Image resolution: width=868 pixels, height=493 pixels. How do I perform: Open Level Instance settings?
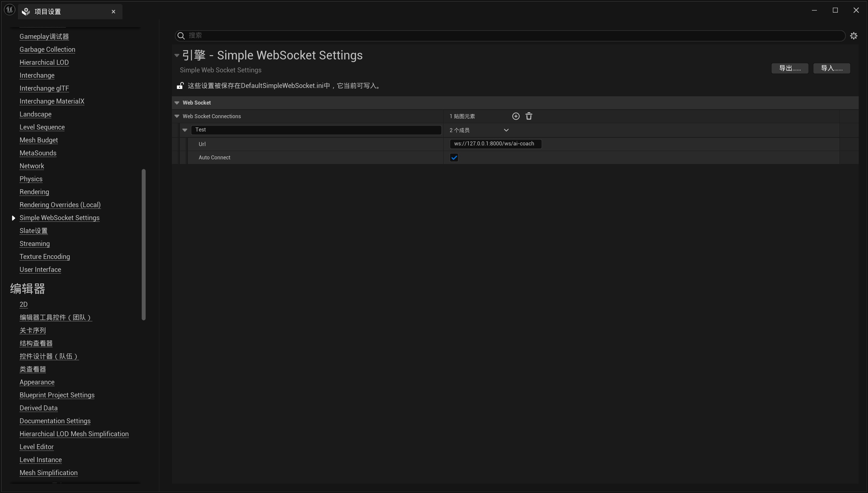41,460
